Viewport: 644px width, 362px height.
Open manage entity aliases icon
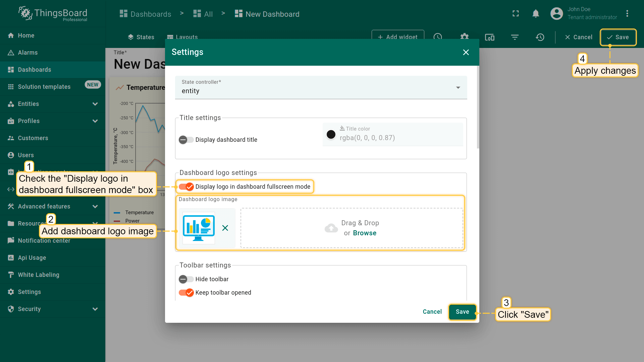(490, 37)
